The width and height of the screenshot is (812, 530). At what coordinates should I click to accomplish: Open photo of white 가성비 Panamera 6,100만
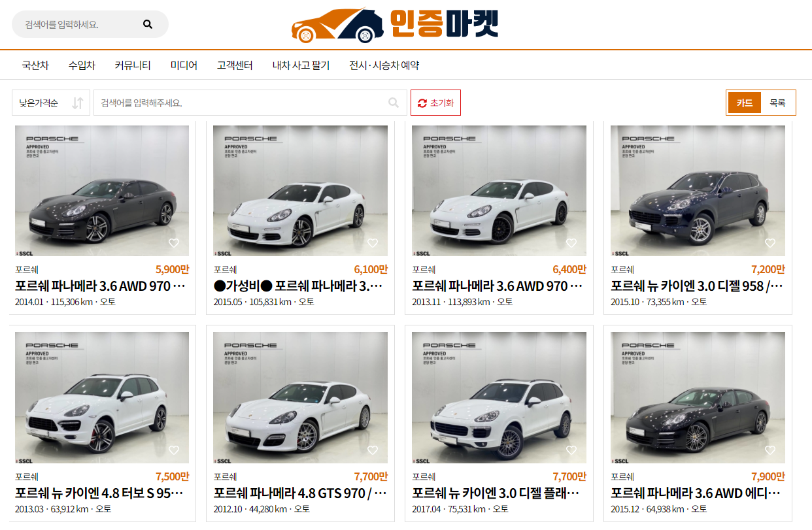[301, 191]
